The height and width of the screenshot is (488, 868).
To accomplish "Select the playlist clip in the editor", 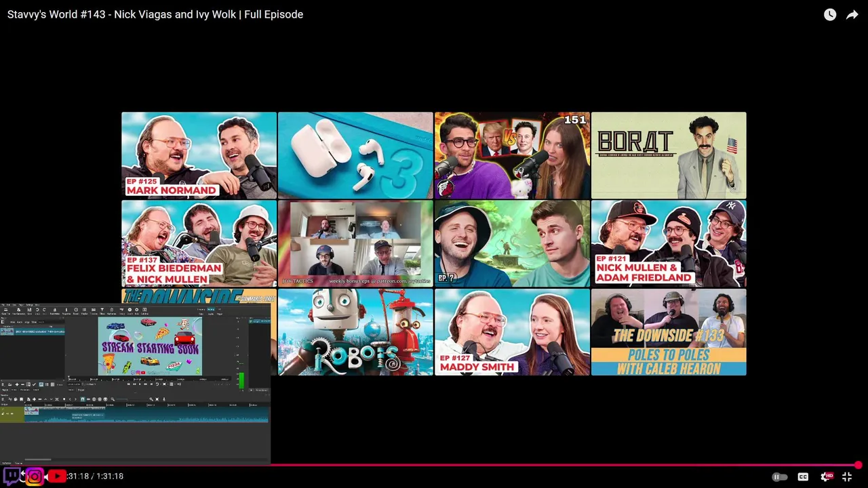I will coord(33,331).
